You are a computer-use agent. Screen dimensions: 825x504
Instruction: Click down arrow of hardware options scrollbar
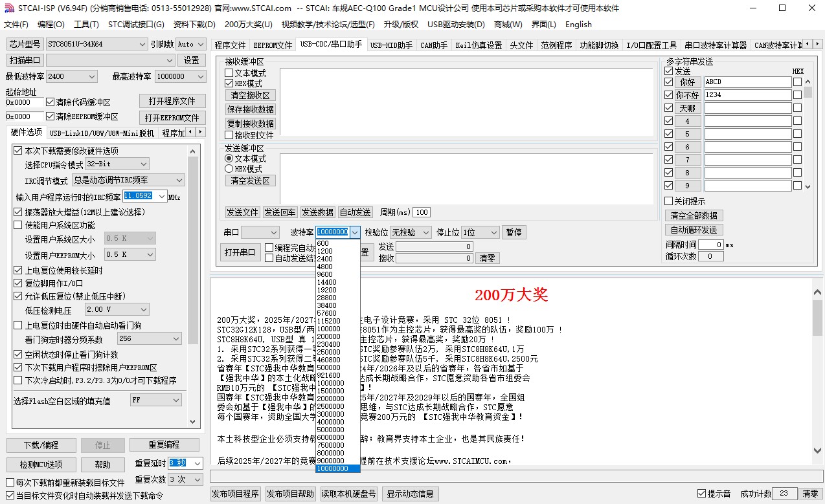click(193, 421)
